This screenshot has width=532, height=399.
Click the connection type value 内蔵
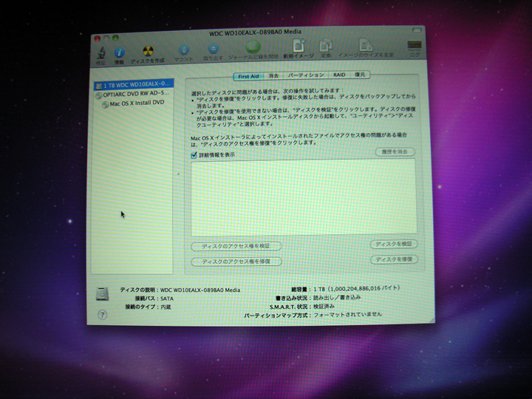pos(166,307)
